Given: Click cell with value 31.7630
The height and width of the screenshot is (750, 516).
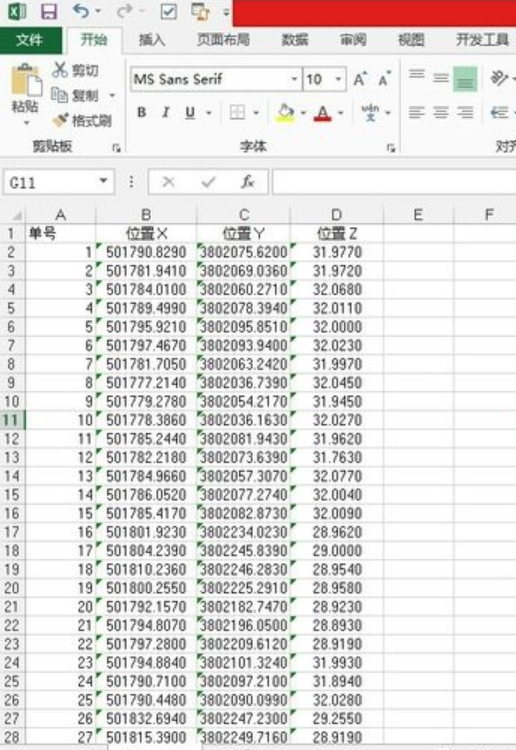Looking at the screenshot, I should click(x=337, y=457).
